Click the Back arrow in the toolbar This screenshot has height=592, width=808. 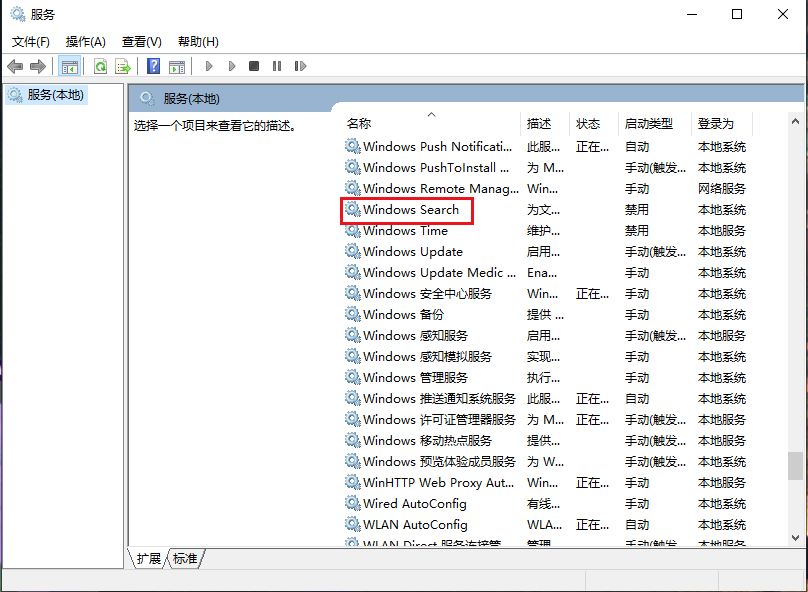(x=15, y=66)
